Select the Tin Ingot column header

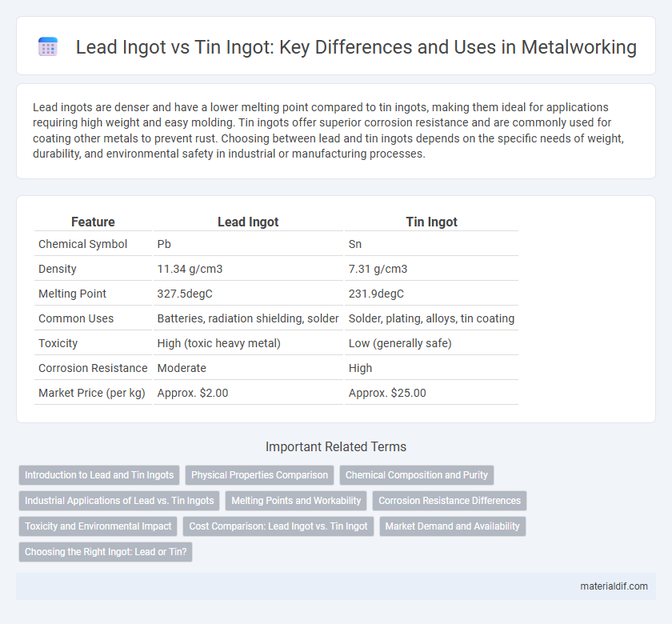pyautogui.click(x=431, y=222)
